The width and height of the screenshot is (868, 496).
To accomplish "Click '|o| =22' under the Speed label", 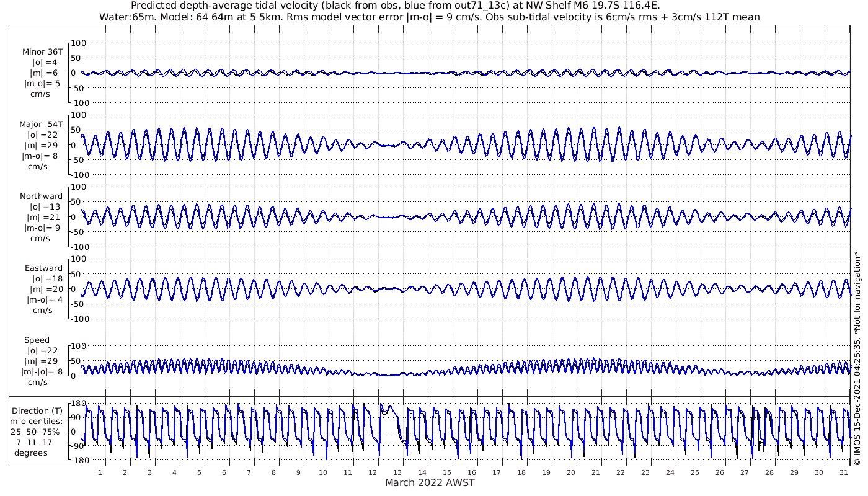I will [x=42, y=350].
